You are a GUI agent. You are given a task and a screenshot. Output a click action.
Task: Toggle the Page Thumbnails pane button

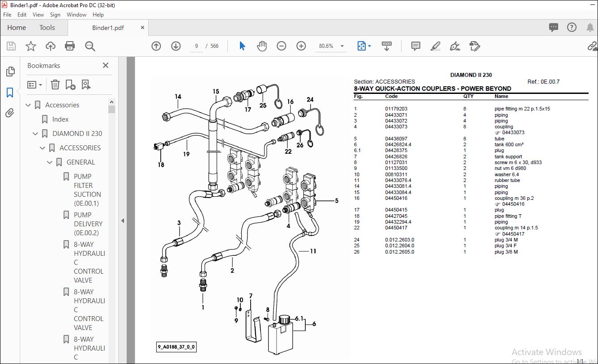coord(10,72)
